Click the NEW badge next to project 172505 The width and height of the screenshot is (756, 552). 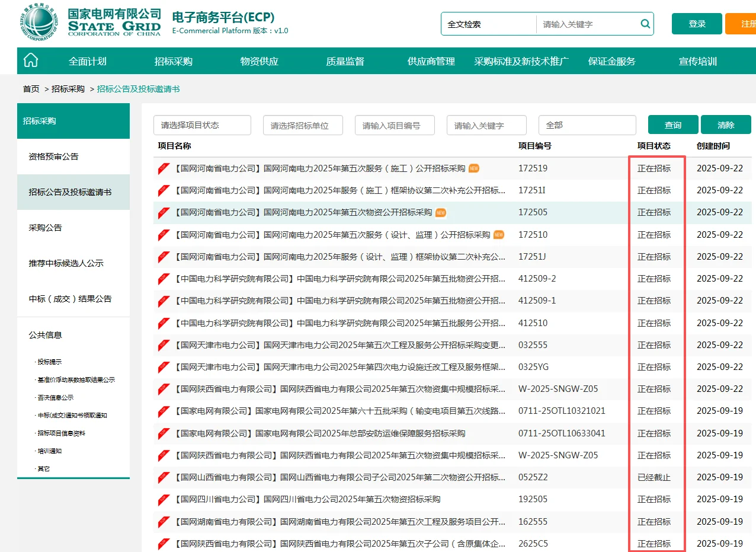click(x=440, y=212)
